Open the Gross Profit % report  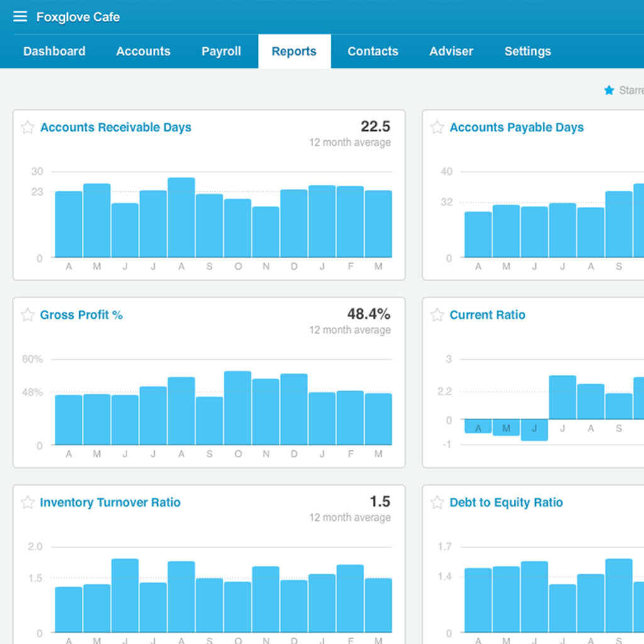[82, 314]
